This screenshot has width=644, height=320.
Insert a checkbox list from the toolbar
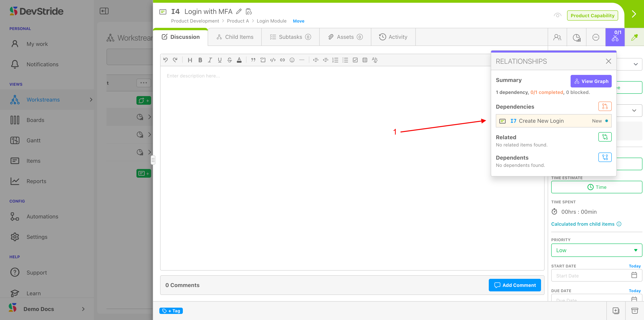[x=355, y=60]
